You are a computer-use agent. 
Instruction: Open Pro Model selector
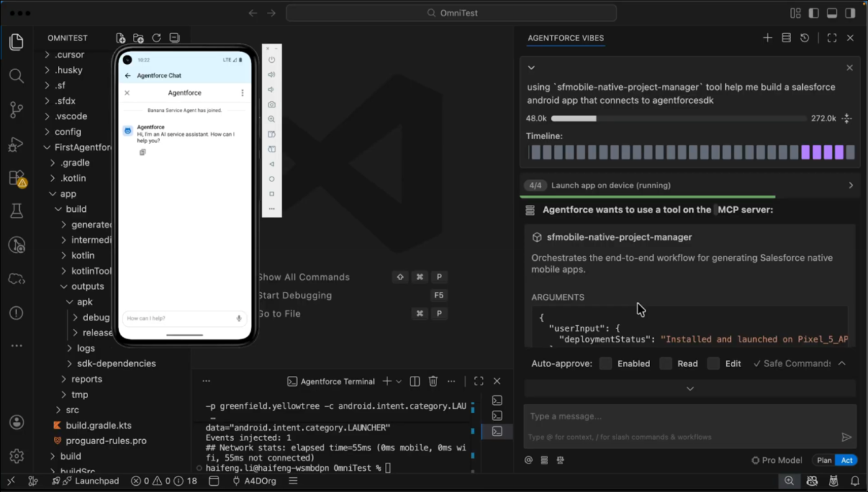tap(776, 460)
